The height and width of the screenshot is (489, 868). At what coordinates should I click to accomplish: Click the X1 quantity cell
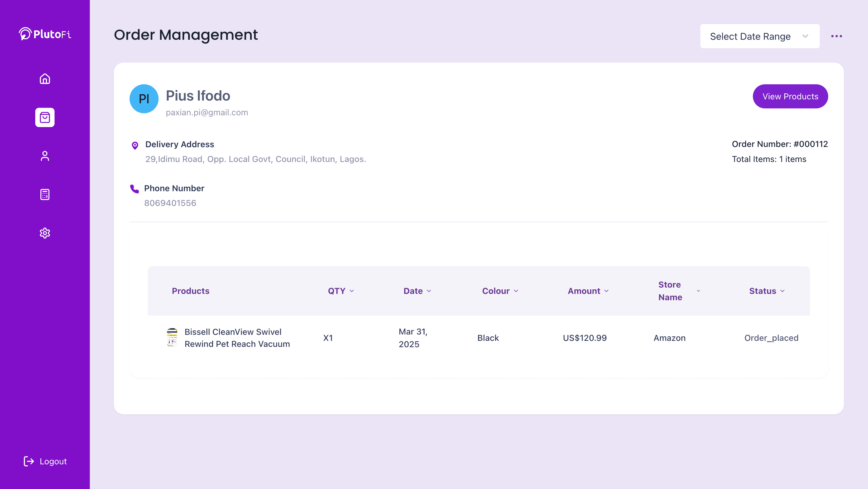tap(328, 338)
